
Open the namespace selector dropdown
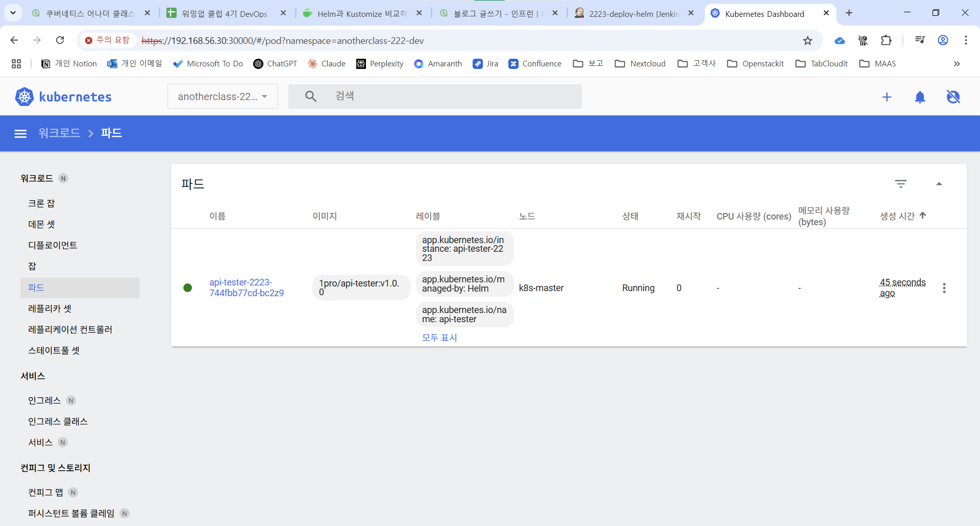pyautogui.click(x=223, y=97)
